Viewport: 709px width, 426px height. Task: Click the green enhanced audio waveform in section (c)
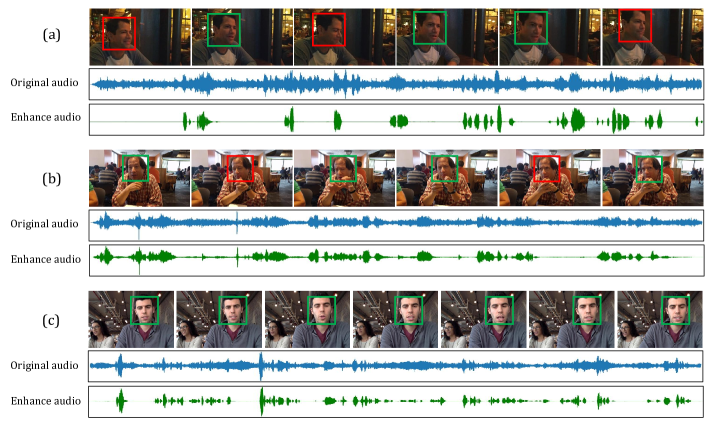click(x=396, y=402)
